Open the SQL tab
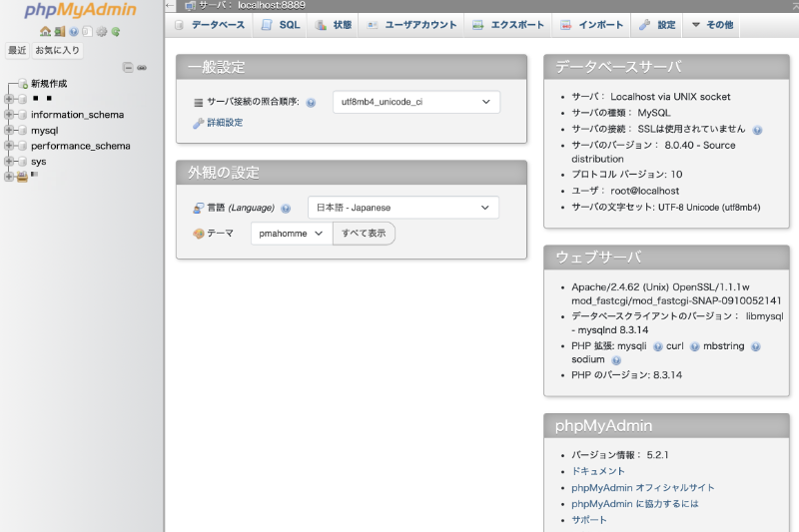 click(x=281, y=25)
